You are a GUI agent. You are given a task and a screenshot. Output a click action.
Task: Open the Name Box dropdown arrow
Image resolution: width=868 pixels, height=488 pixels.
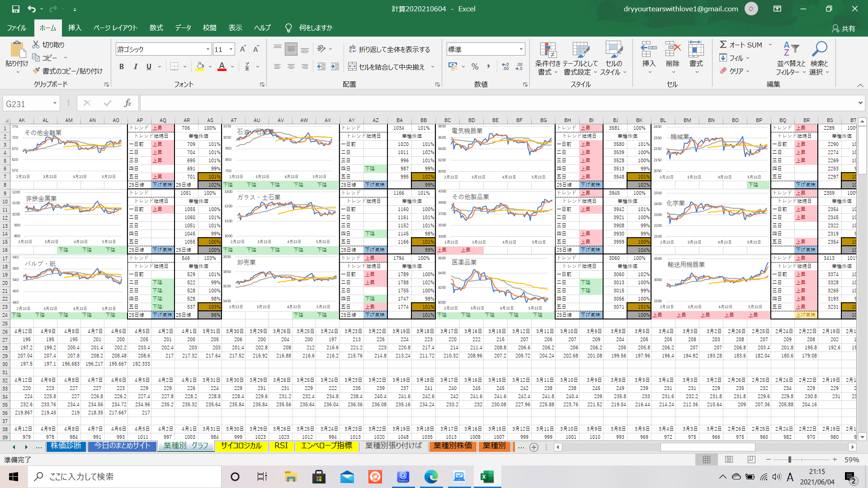(x=55, y=103)
